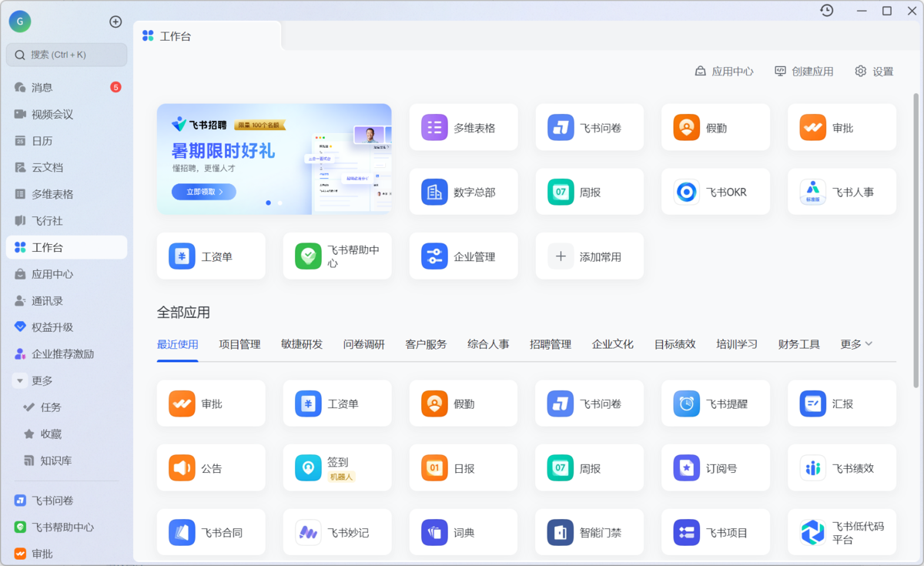
Task: Switch to the 项目管理 category tab
Action: pyautogui.click(x=239, y=344)
